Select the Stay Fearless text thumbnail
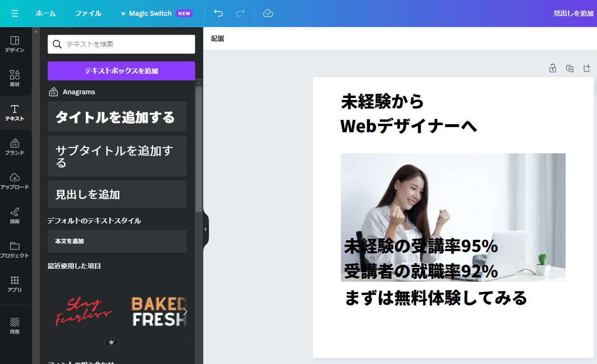 83,312
